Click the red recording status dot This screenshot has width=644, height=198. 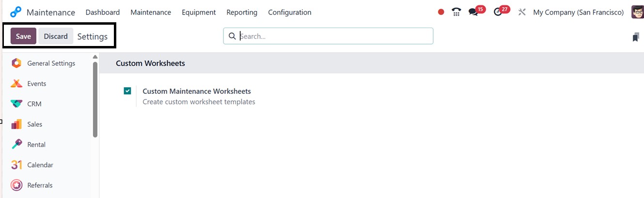(441, 12)
